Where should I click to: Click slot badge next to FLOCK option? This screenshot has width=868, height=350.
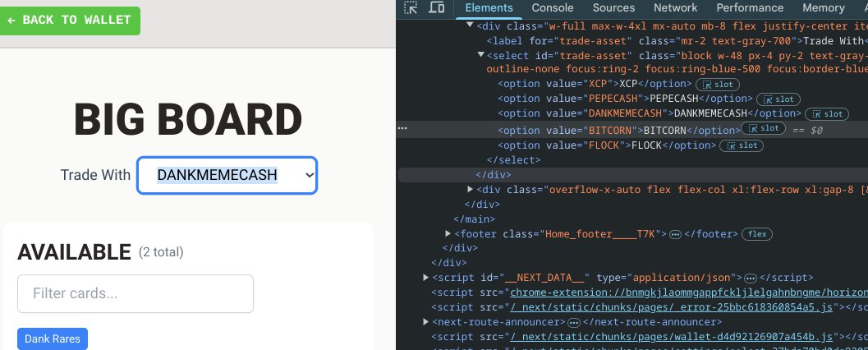[742, 145]
